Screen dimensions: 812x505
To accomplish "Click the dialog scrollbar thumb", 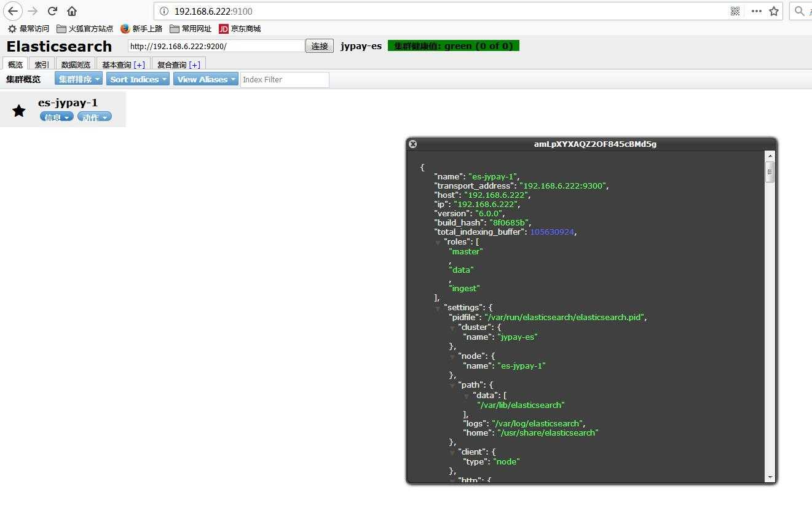I will coord(770,172).
